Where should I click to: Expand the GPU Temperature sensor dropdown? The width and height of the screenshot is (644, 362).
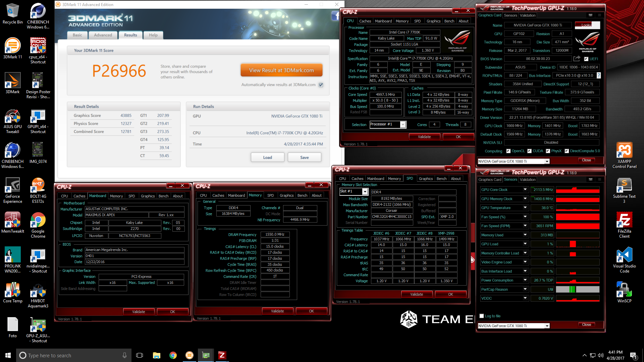click(525, 208)
